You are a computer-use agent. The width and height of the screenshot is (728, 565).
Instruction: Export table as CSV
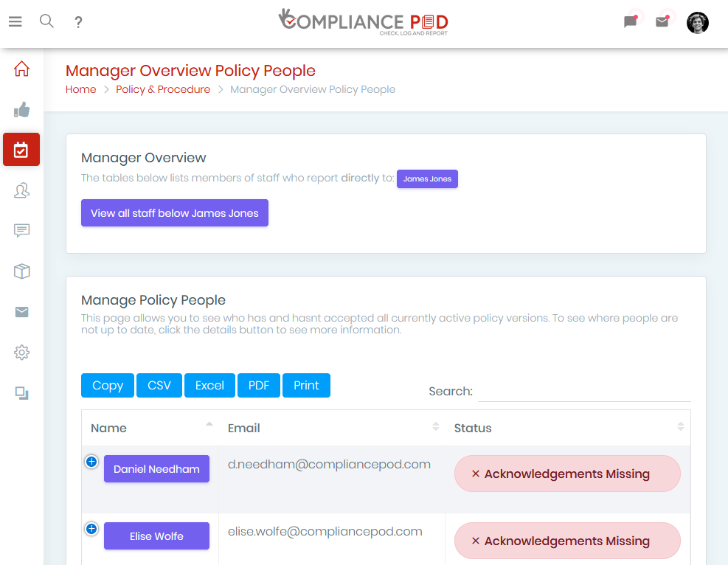pos(159,385)
